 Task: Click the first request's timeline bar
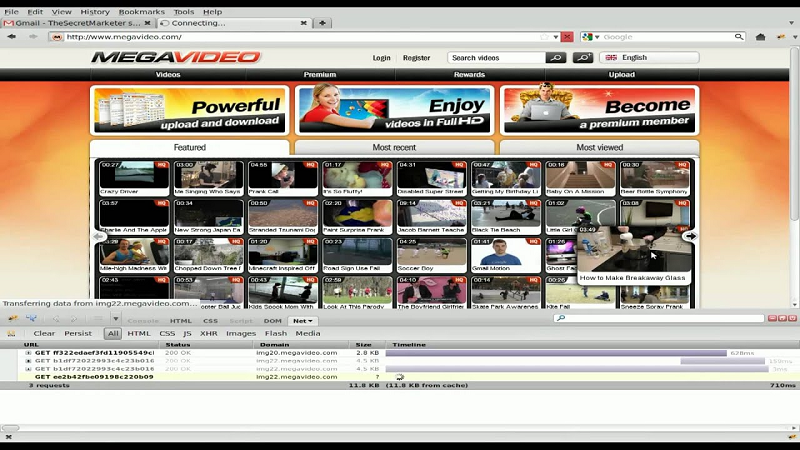[555, 353]
